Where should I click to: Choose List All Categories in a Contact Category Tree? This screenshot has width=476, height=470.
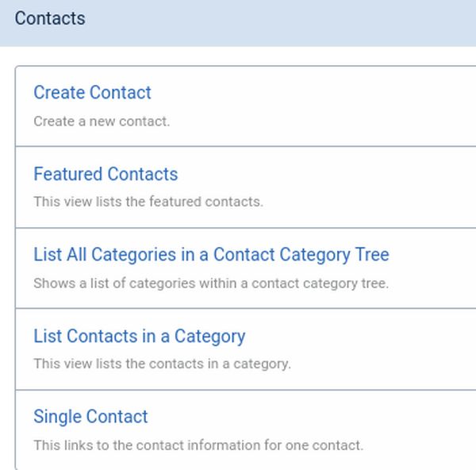[x=211, y=255]
